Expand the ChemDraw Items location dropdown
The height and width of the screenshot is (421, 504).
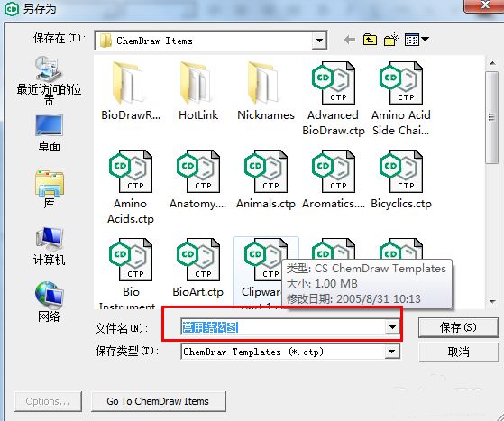coord(319,41)
